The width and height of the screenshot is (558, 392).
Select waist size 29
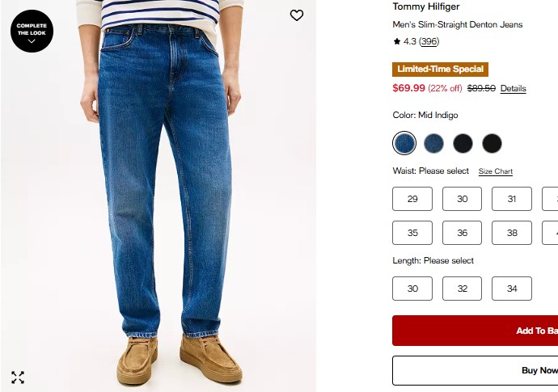pyautogui.click(x=412, y=199)
